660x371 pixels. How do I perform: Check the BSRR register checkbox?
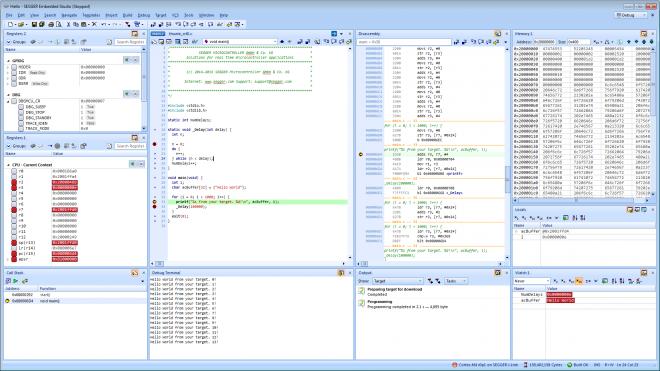(14, 83)
